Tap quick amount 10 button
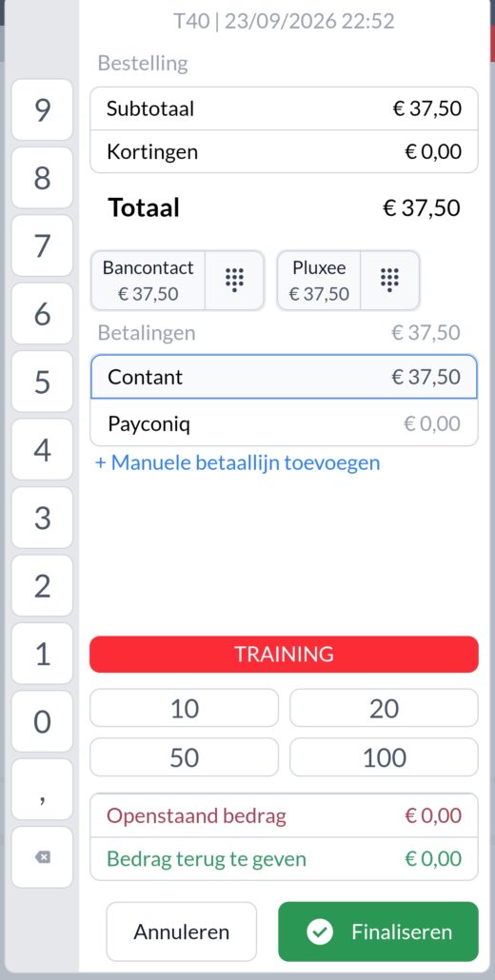The height and width of the screenshot is (980, 495). [x=185, y=708]
